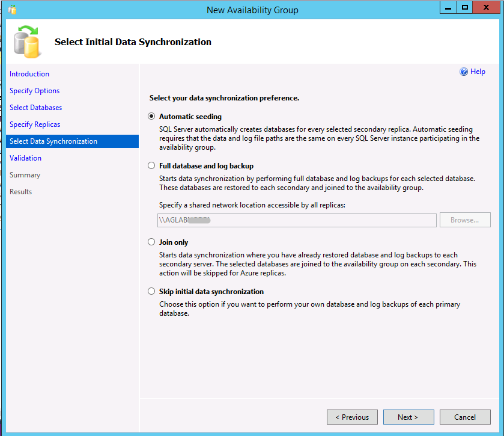Image resolution: width=504 pixels, height=436 pixels.
Task: Select Skip initial data synchronization
Action: tap(151, 291)
